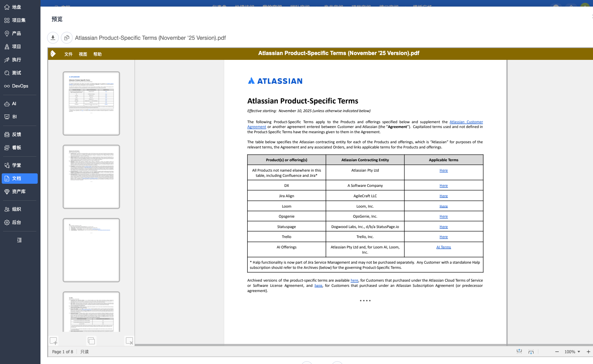Select the page 2 thumbnail
The image size is (593, 364).
coord(91,177)
